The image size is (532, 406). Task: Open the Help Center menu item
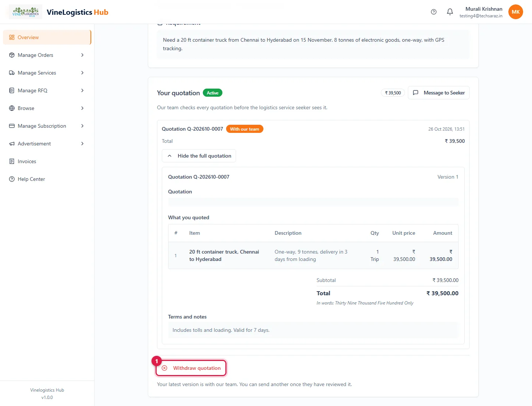(47, 179)
